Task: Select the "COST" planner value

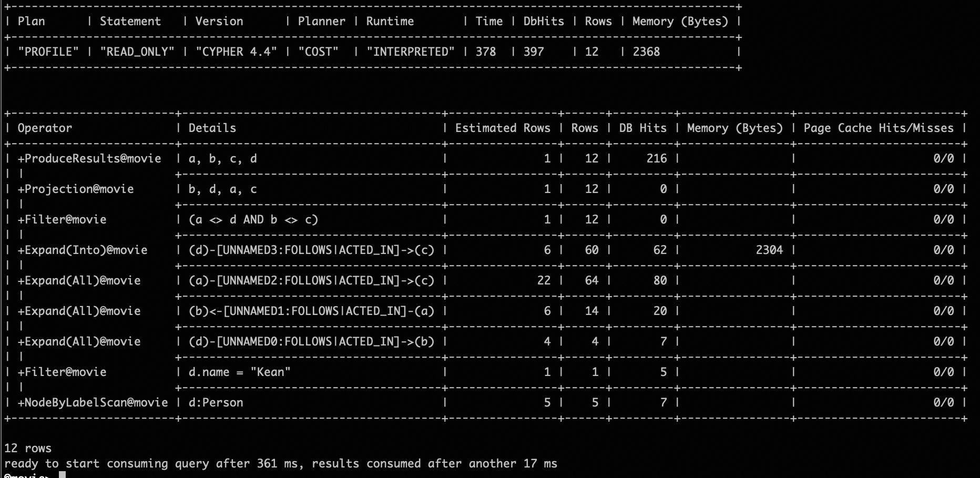Action: tap(318, 52)
